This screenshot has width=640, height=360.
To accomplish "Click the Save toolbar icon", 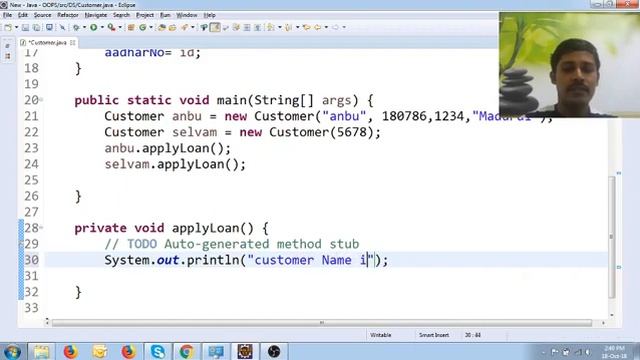I will 25,27.
